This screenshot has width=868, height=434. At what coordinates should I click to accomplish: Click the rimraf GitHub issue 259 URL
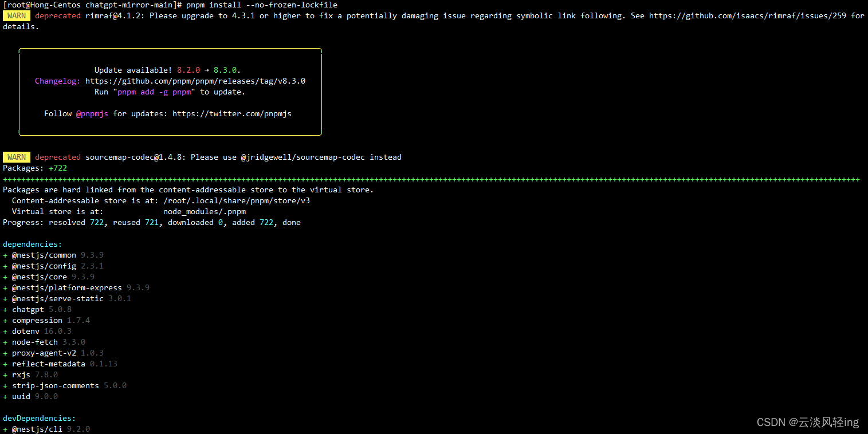point(748,15)
